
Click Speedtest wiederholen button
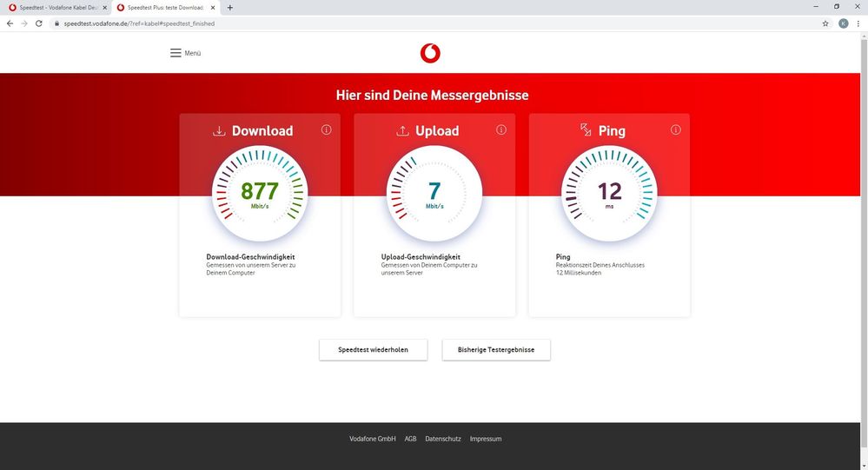[x=373, y=350]
